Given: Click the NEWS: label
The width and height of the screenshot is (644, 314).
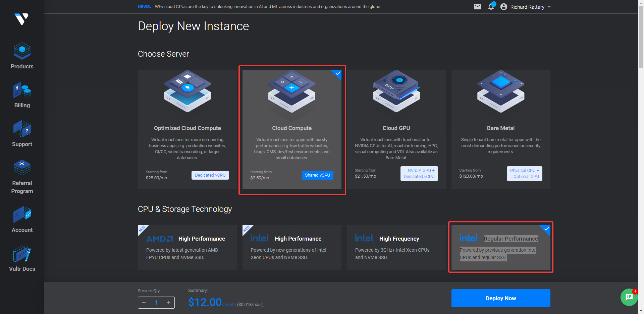Looking at the screenshot, I should 144,7.
